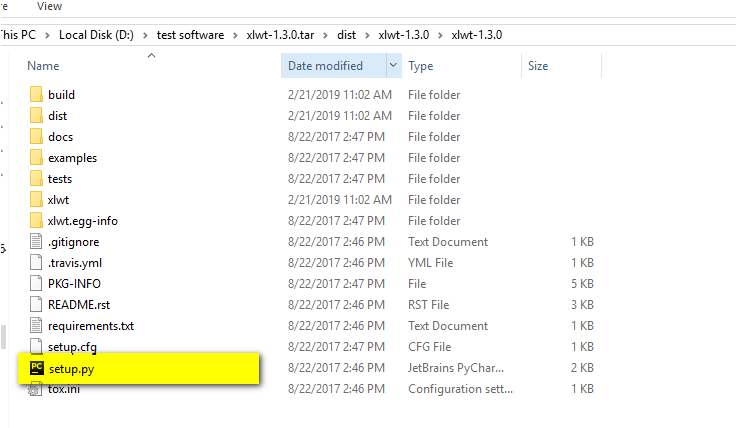The height and width of the screenshot is (428, 745).
Task: Go to test software in address path
Action: click(x=190, y=35)
